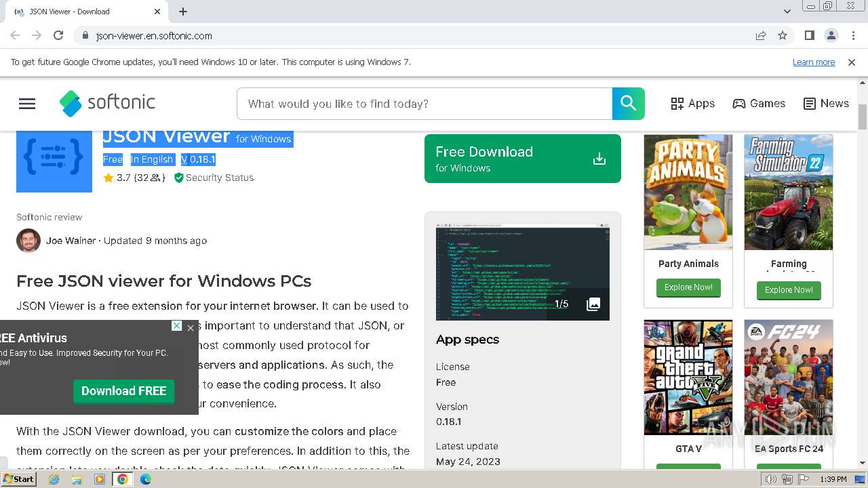Open the Games menu
This screenshot has width=868, height=488.
pos(759,104)
